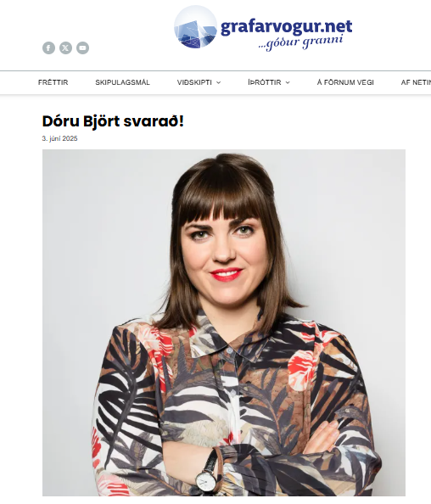Open the SKIPULAGSMÁL section
Screen dimensions: 431x504
coord(122,82)
